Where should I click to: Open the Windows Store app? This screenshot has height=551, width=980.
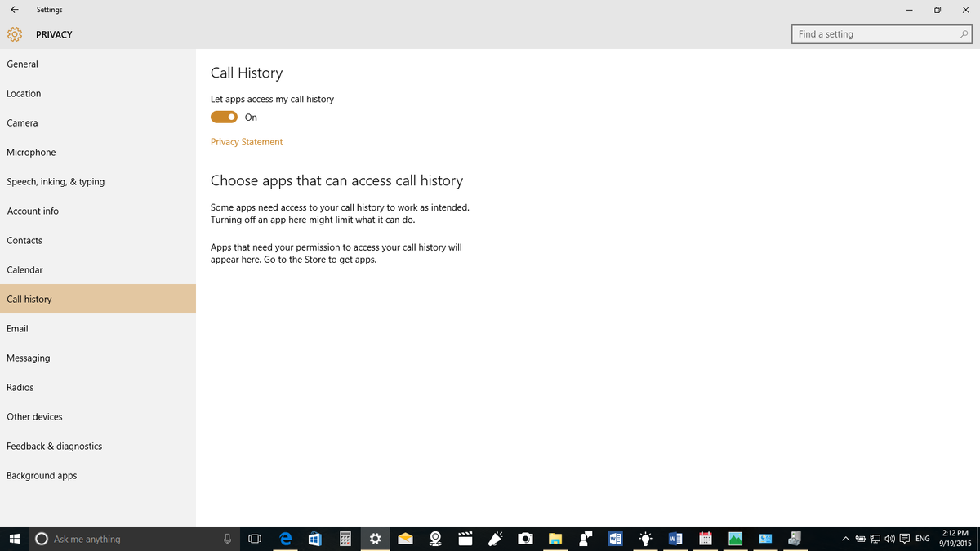pyautogui.click(x=315, y=539)
